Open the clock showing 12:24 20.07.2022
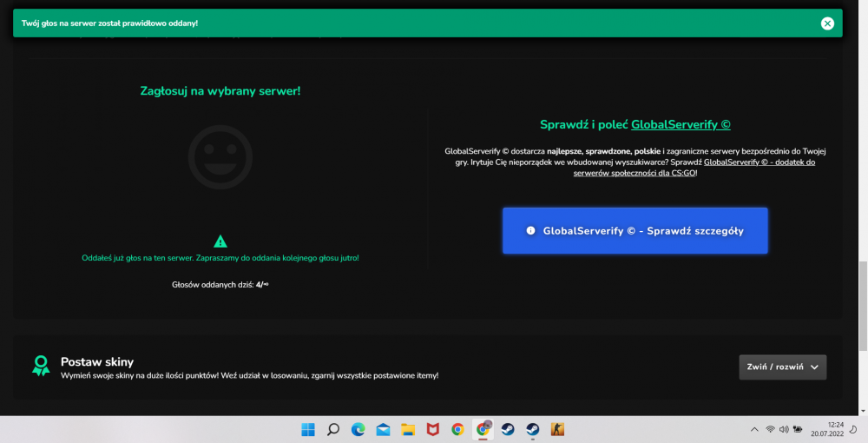 tap(827, 429)
